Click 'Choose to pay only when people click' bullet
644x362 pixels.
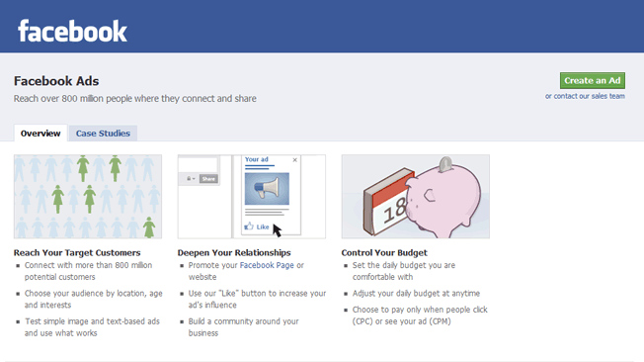click(x=420, y=316)
